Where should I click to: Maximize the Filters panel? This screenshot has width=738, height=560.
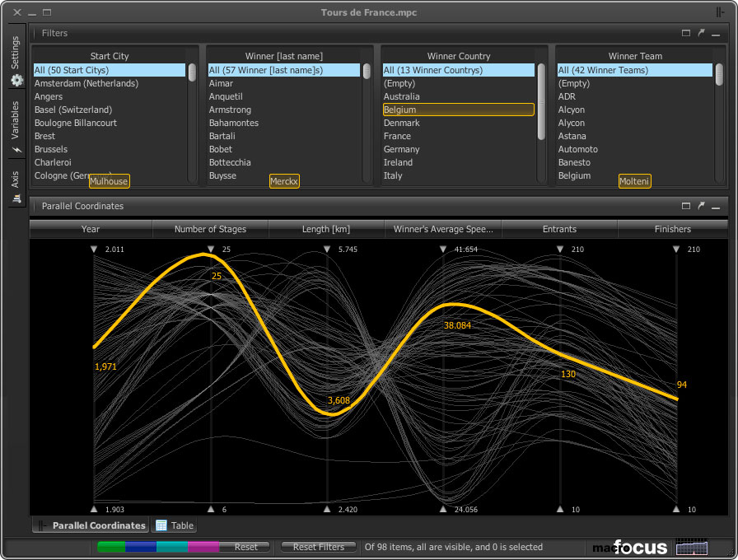pyautogui.click(x=686, y=34)
